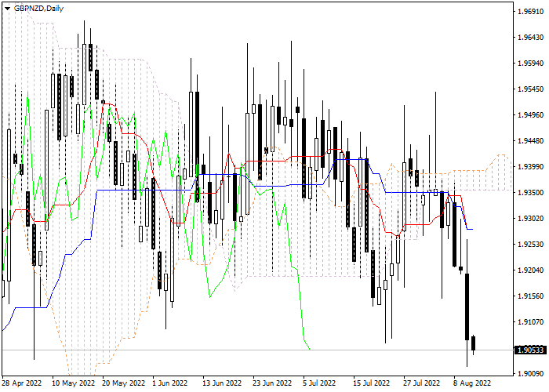The image size is (549, 392).
Task: Click the 1.93990 price scale label
Action: click(x=531, y=167)
